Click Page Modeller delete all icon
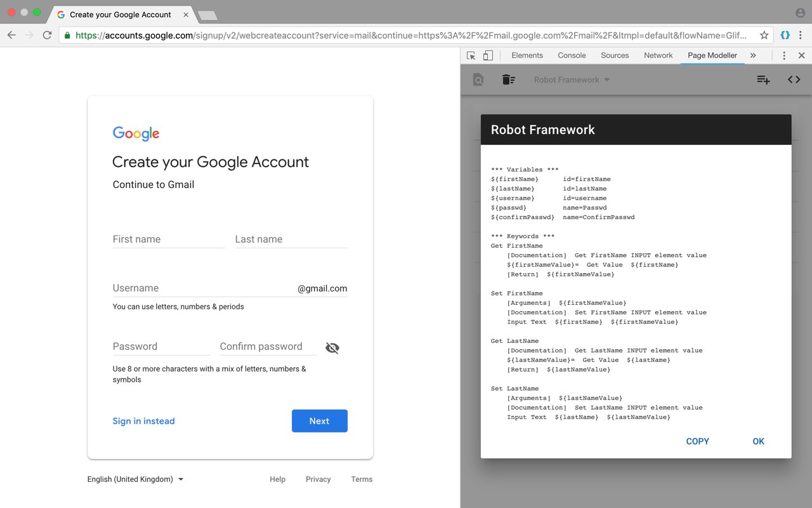 coord(508,79)
